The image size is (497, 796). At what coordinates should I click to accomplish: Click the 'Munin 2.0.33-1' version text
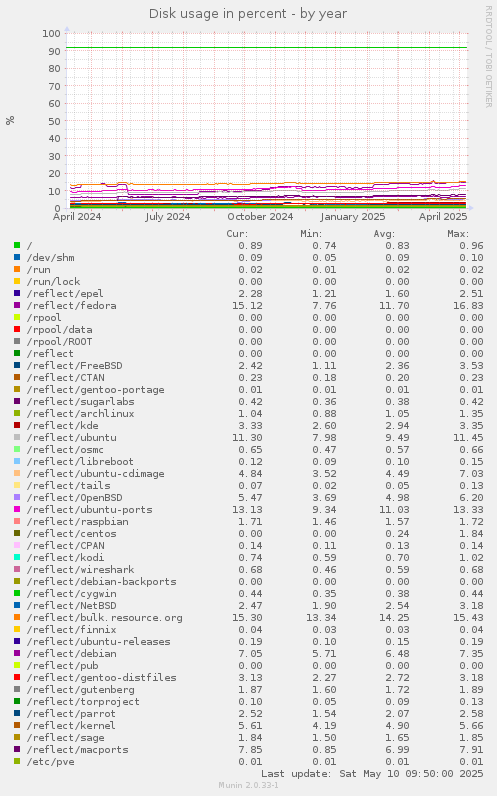tap(248, 785)
